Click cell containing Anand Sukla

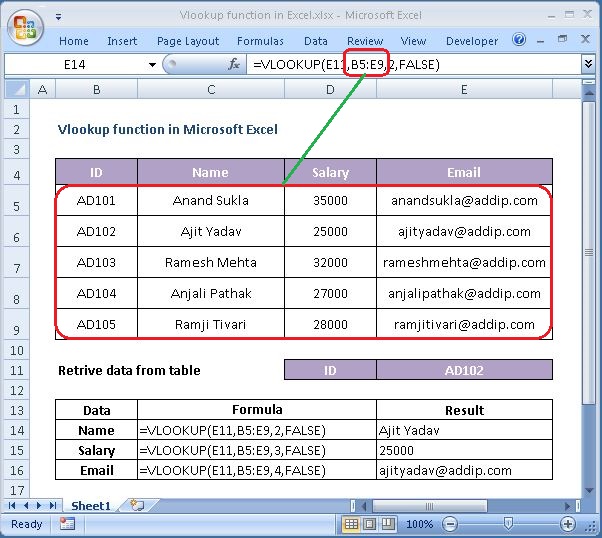point(211,200)
